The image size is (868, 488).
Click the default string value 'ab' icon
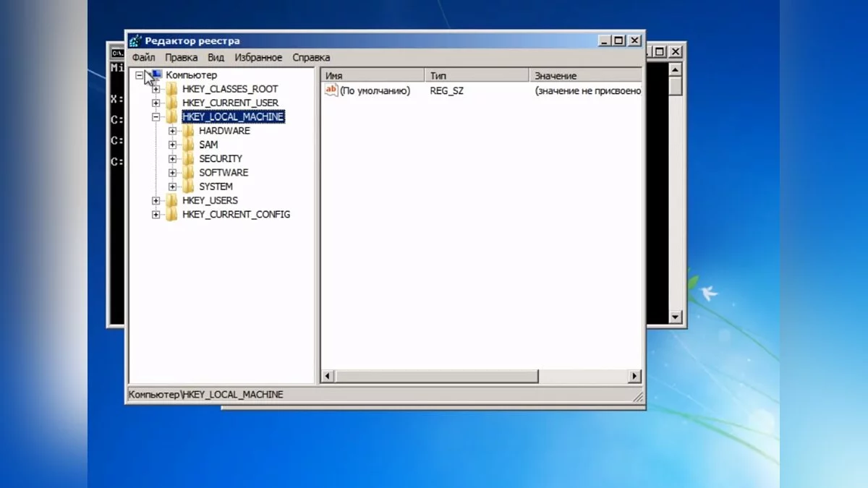(331, 90)
